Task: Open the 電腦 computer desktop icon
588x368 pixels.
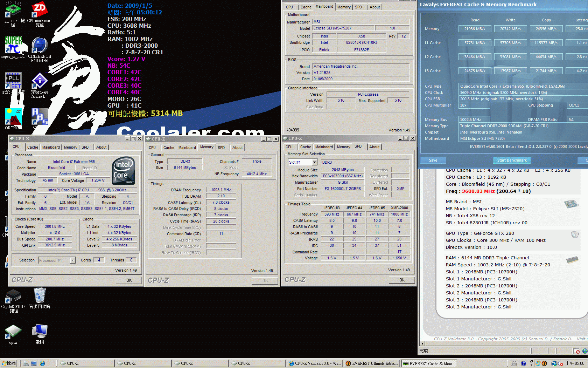Action: (x=40, y=334)
